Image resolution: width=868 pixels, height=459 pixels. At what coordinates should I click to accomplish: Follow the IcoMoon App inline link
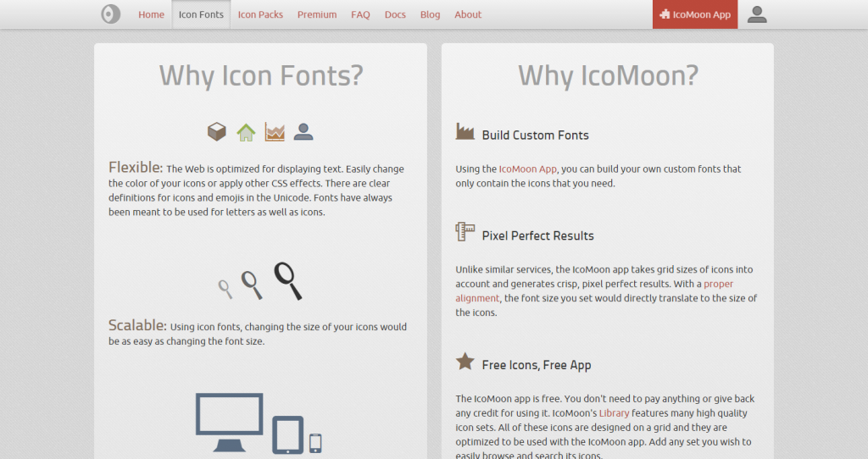[x=527, y=169]
